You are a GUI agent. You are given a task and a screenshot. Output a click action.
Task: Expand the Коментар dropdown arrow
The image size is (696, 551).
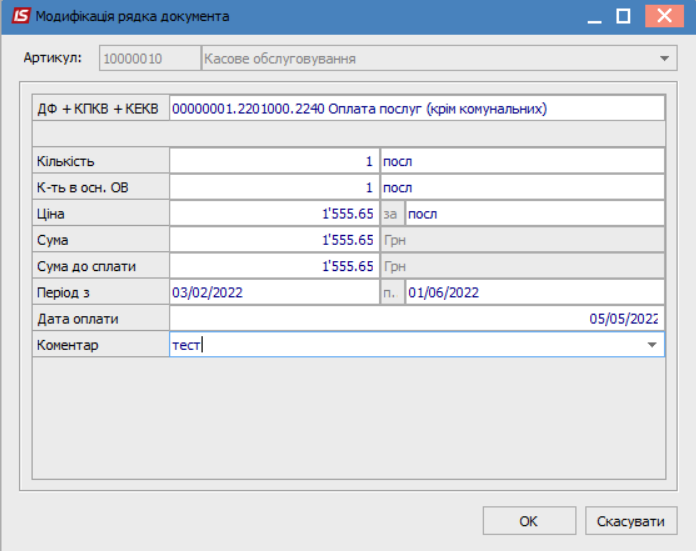652,345
